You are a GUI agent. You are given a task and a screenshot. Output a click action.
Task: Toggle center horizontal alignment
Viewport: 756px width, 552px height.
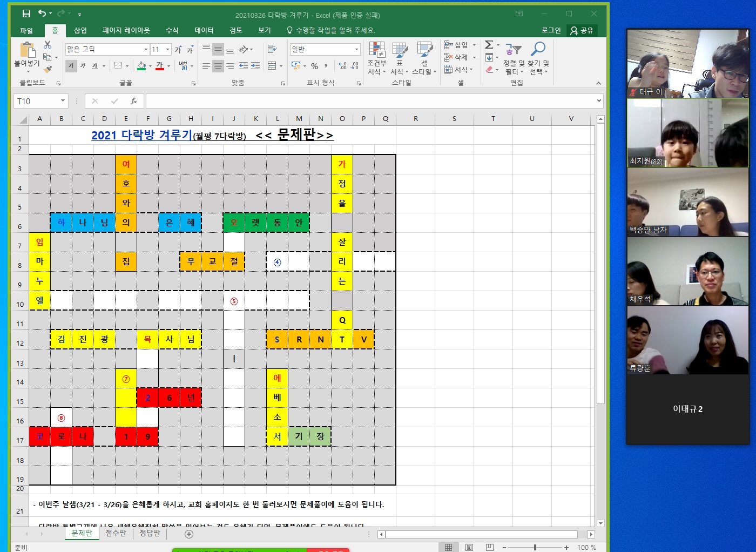218,66
